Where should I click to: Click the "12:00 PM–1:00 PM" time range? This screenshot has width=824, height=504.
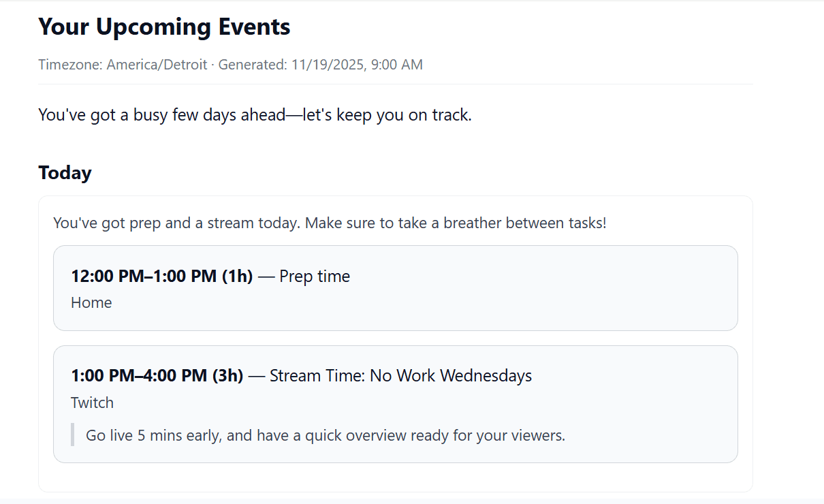[144, 277]
